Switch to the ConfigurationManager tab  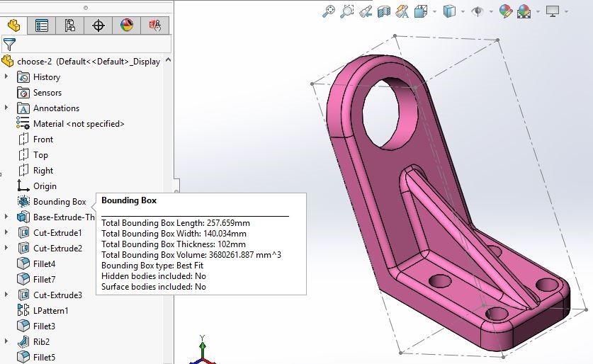click(69, 25)
